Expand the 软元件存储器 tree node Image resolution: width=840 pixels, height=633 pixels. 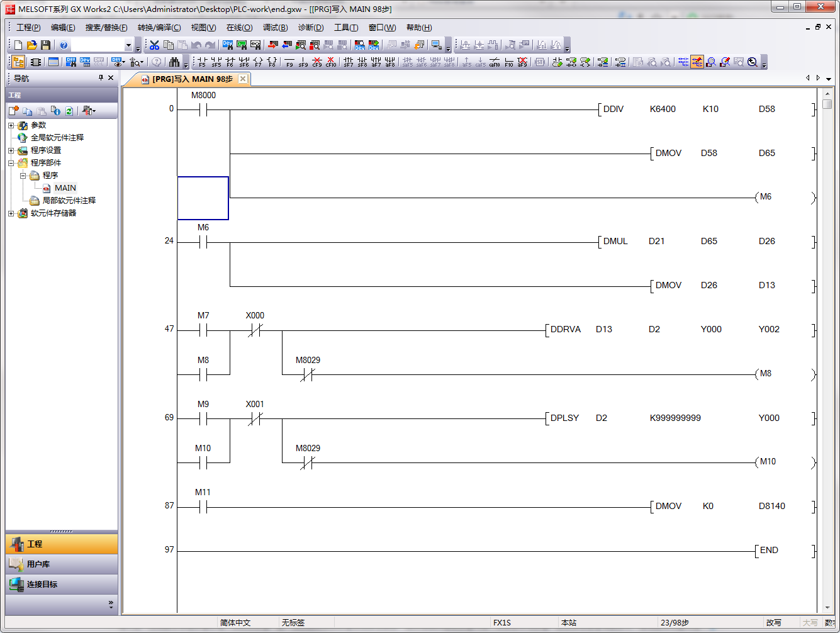click(11, 213)
